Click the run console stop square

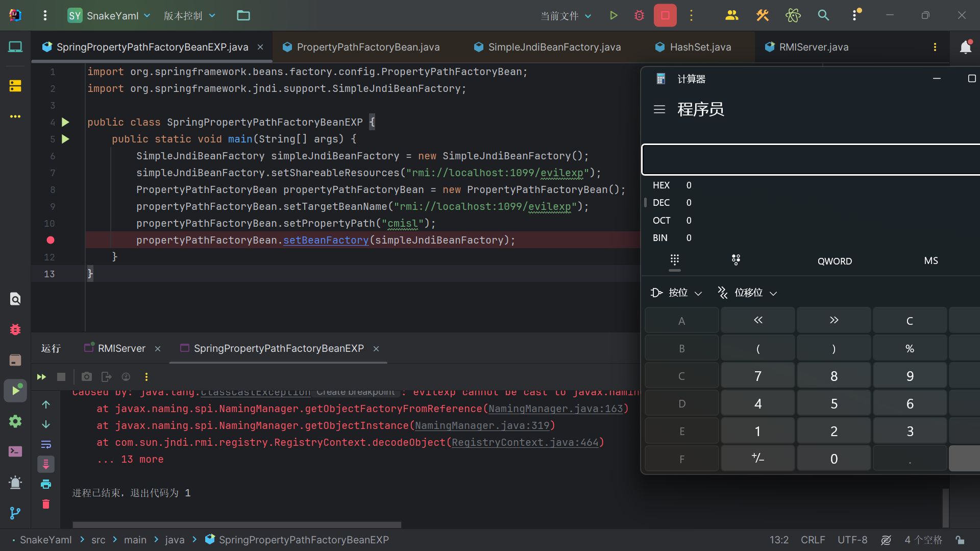tap(61, 377)
